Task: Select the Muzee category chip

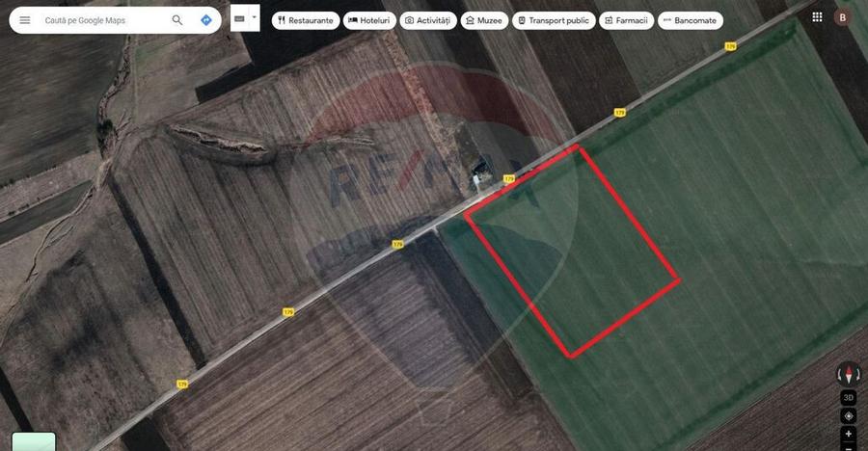Action: coord(484,20)
